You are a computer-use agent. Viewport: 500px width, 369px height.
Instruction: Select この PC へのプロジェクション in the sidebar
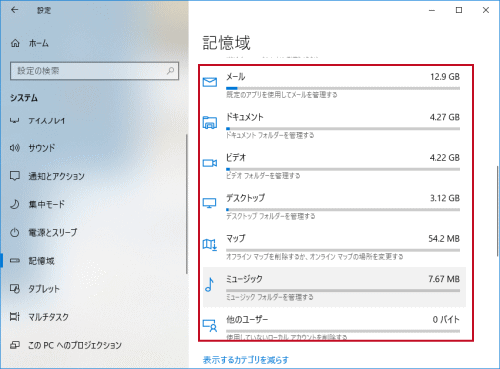click(75, 345)
